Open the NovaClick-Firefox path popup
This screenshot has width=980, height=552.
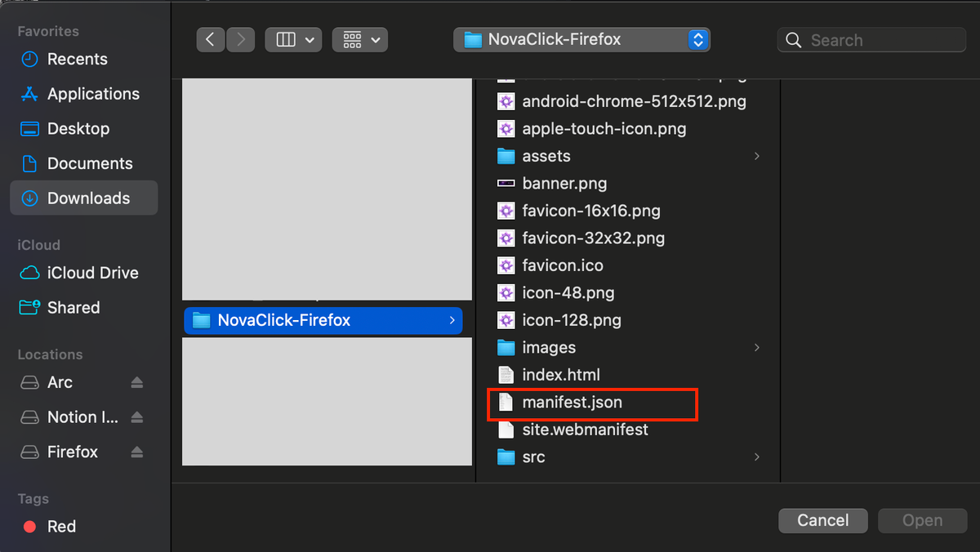click(581, 40)
